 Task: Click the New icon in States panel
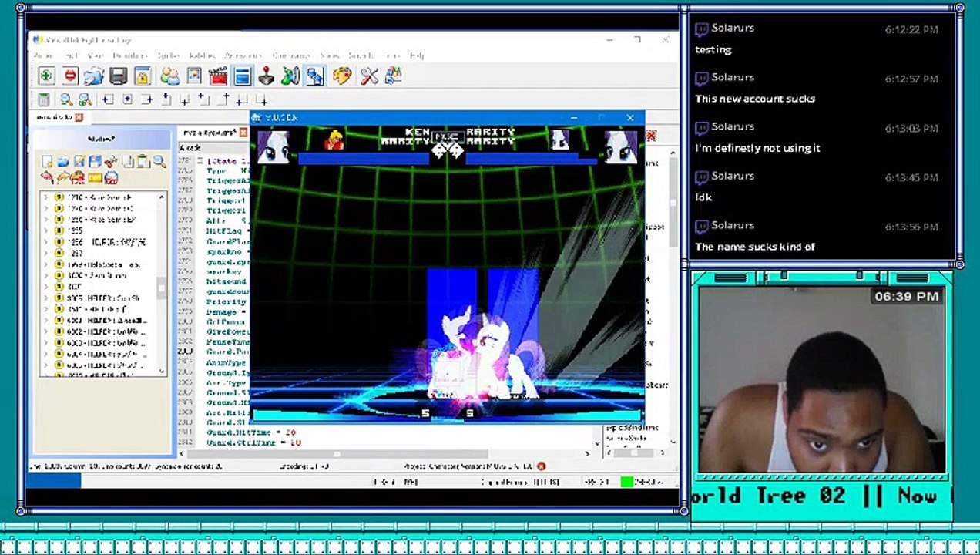pos(47,162)
